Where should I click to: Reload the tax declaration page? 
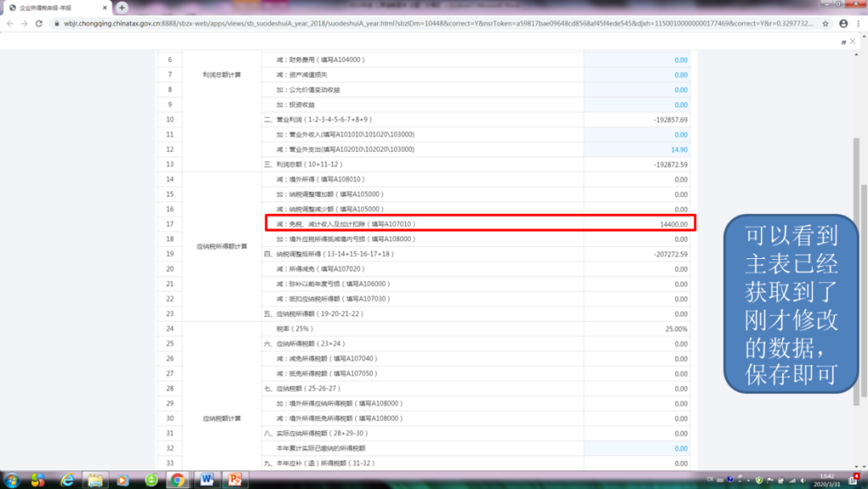pyautogui.click(x=39, y=23)
